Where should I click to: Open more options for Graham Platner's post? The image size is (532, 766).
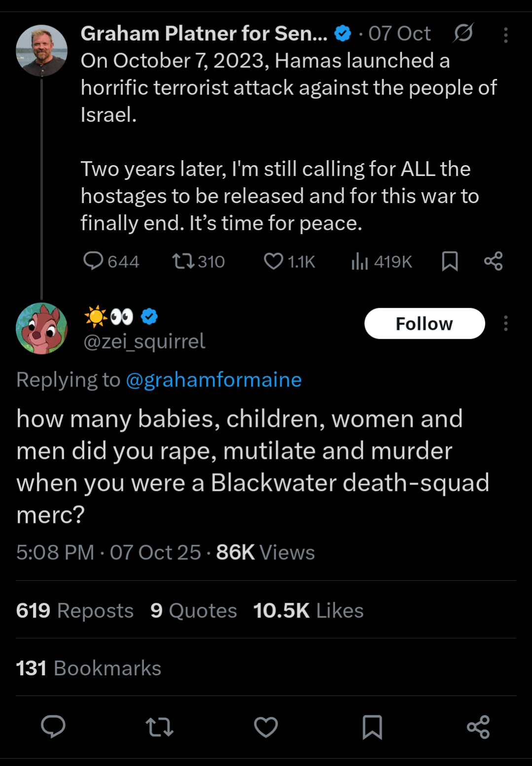[x=505, y=35]
